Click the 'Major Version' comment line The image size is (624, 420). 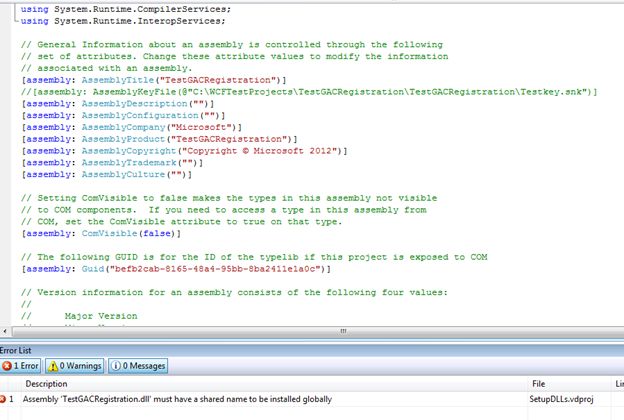point(79,316)
